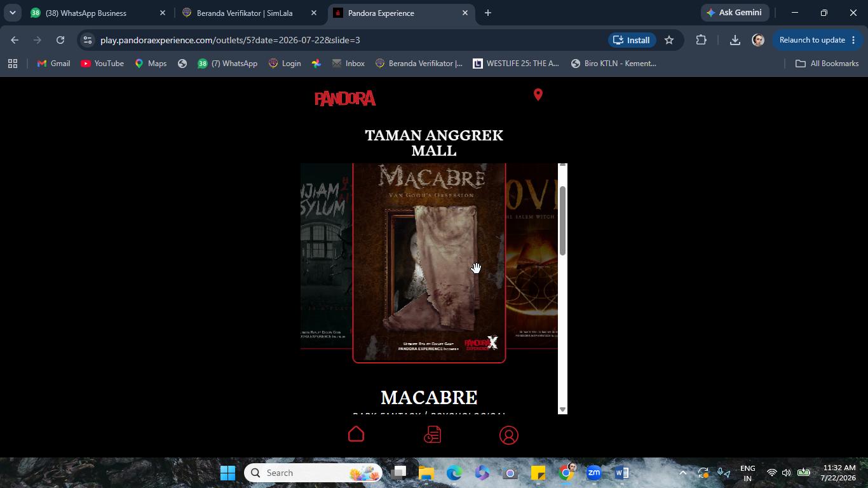Select the Pandora Experience tab

click(402, 13)
